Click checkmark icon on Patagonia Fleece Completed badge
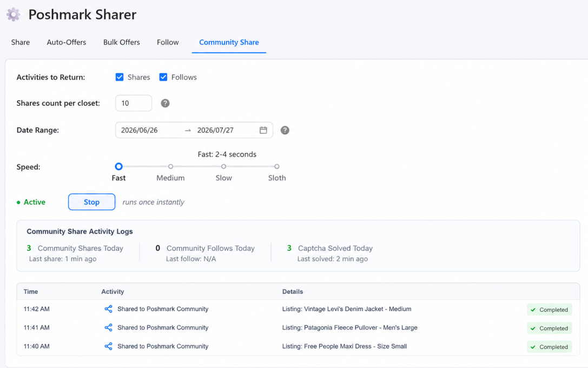The width and height of the screenshot is (588, 368). coord(533,329)
